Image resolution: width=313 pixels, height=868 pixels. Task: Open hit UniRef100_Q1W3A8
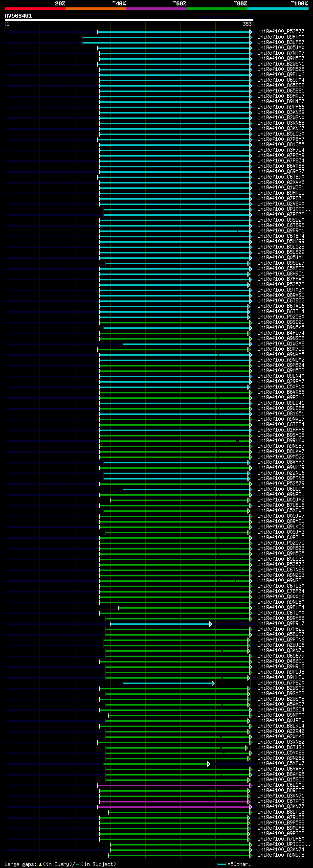[x=281, y=344]
